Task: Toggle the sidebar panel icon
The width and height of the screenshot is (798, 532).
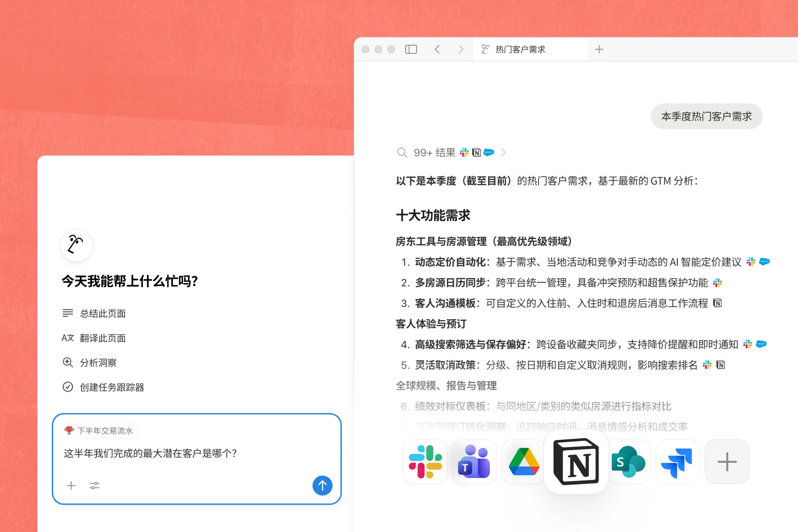Action: [x=411, y=49]
